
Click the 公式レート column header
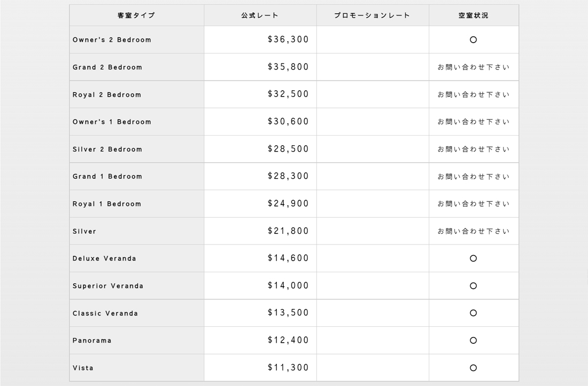(260, 15)
